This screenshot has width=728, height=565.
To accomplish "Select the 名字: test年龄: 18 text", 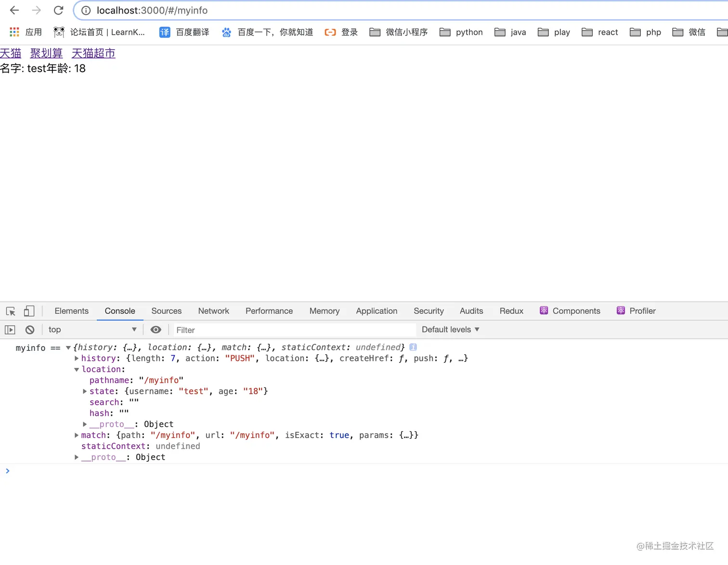I will click(x=43, y=69).
